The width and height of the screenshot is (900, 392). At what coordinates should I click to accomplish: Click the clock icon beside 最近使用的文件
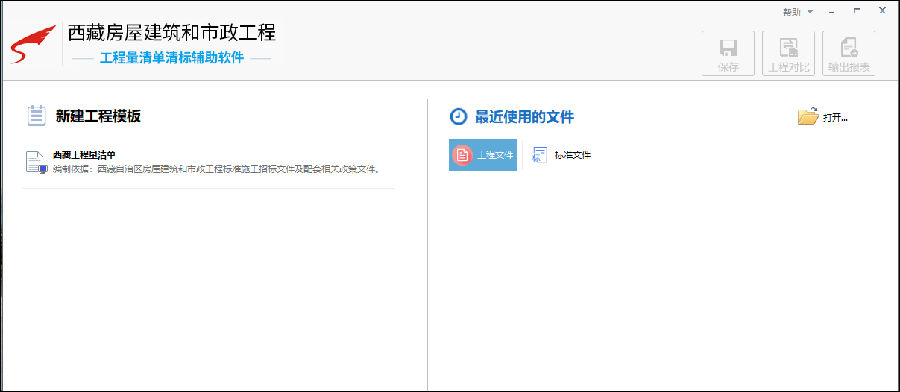(x=458, y=117)
